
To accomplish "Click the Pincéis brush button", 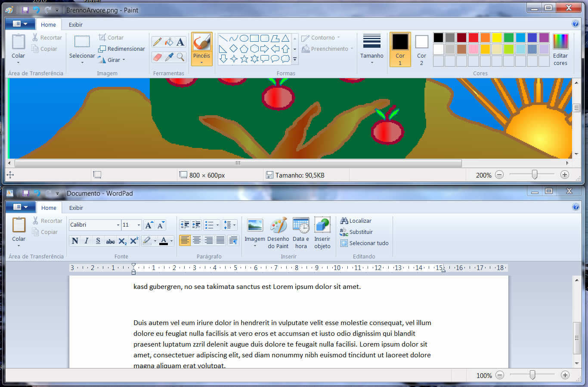I will pyautogui.click(x=201, y=49).
